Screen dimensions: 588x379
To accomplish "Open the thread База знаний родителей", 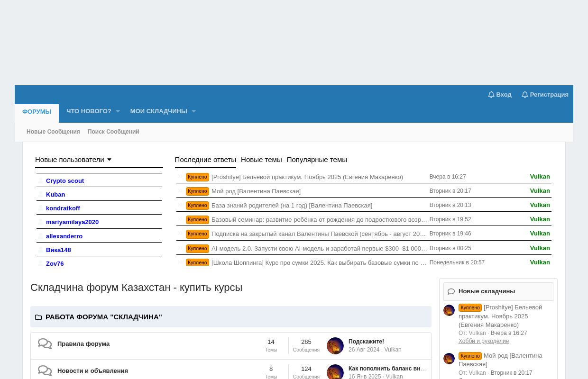I will click(x=292, y=206).
